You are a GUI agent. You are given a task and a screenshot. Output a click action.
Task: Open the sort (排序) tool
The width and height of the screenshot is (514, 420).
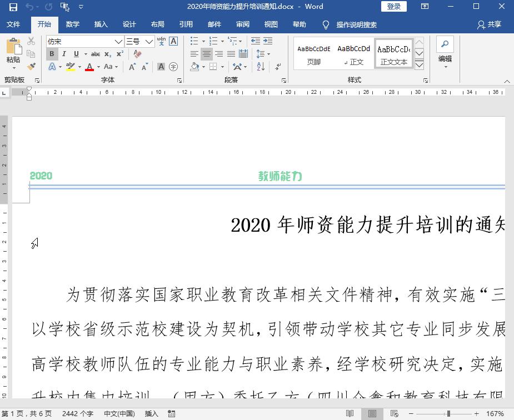(x=260, y=67)
